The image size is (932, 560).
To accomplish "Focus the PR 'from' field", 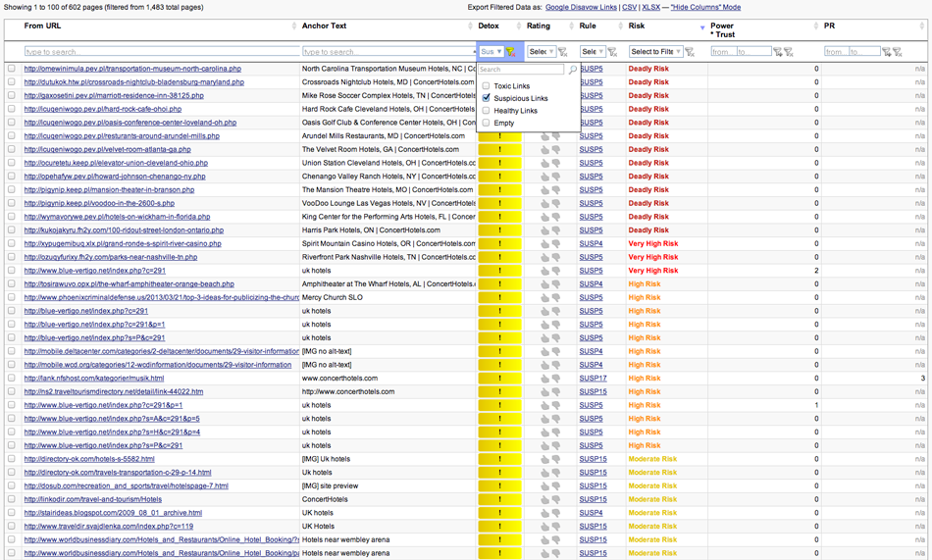I will [836, 52].
